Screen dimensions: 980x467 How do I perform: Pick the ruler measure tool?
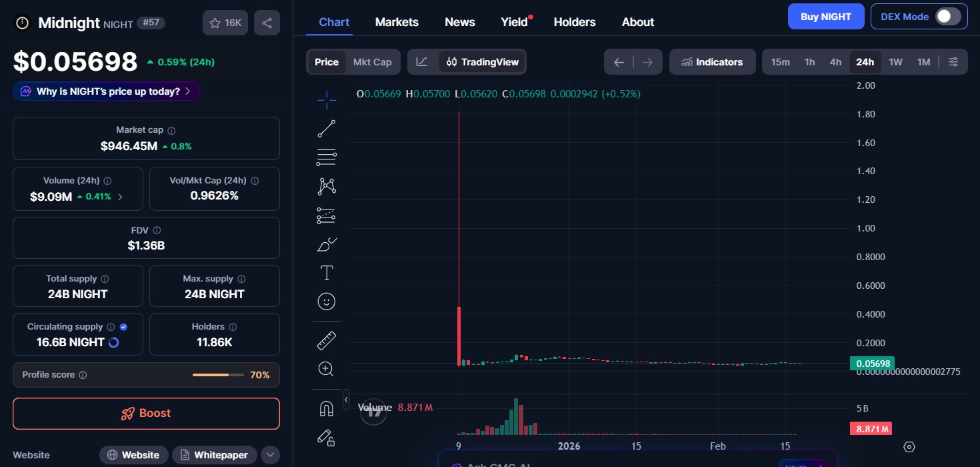click(x=327, y=341)
